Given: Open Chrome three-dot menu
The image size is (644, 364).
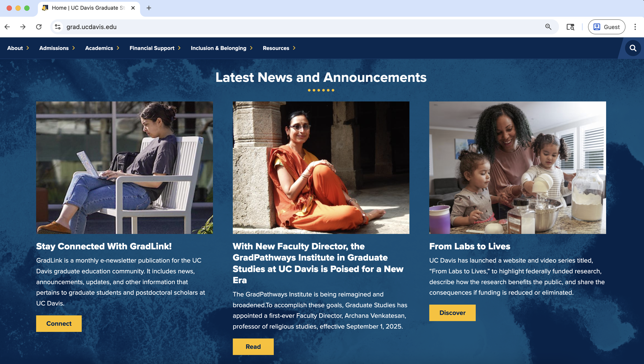Looking at the screenshot, I should click(635, 27).
